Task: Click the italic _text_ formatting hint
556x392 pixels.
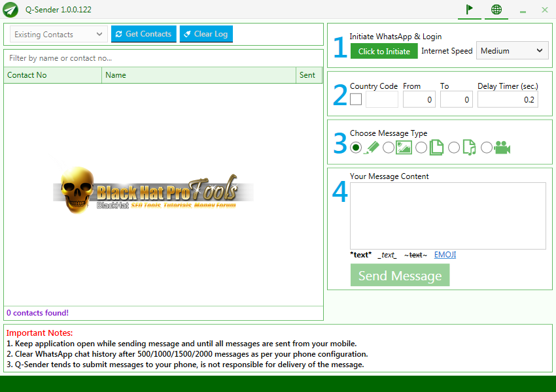Action: [387, 255]
